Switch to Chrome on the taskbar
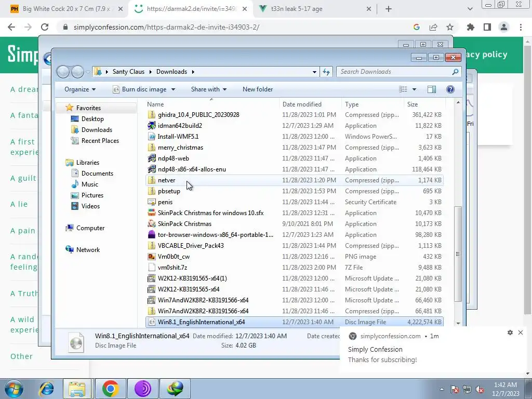This screenshot has height=399, width=532. coord(110,389)
